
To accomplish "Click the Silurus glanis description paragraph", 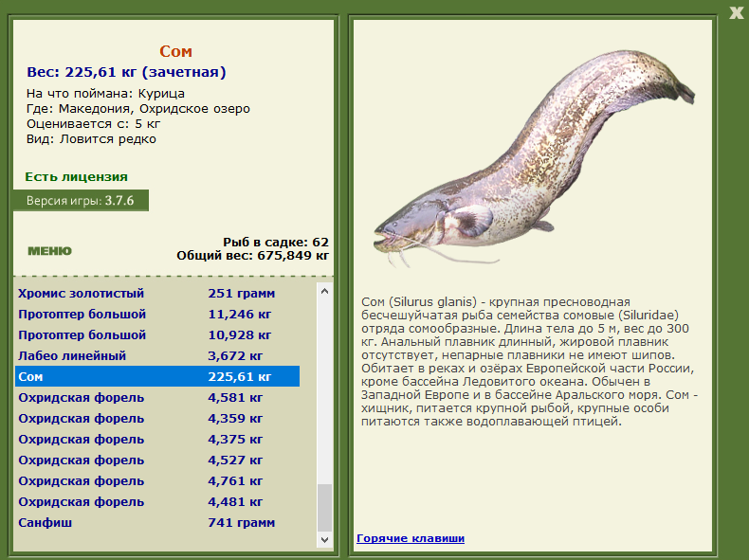I will [529, 362].
